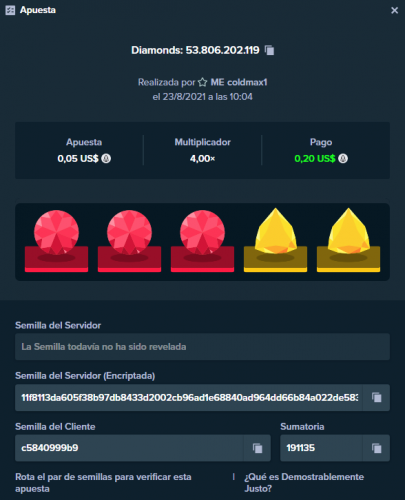Click the currency icon next to 0,20 US$
The width and height of the screenshot is (405, 500).
point(343,158)
